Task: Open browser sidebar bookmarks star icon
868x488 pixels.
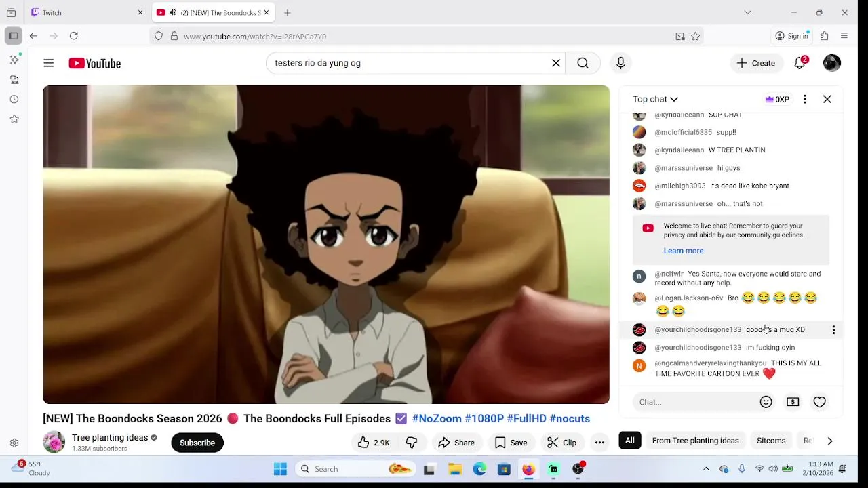Action: 14,119
